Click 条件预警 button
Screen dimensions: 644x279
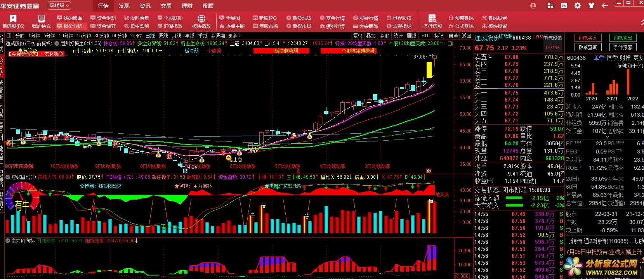623,47
